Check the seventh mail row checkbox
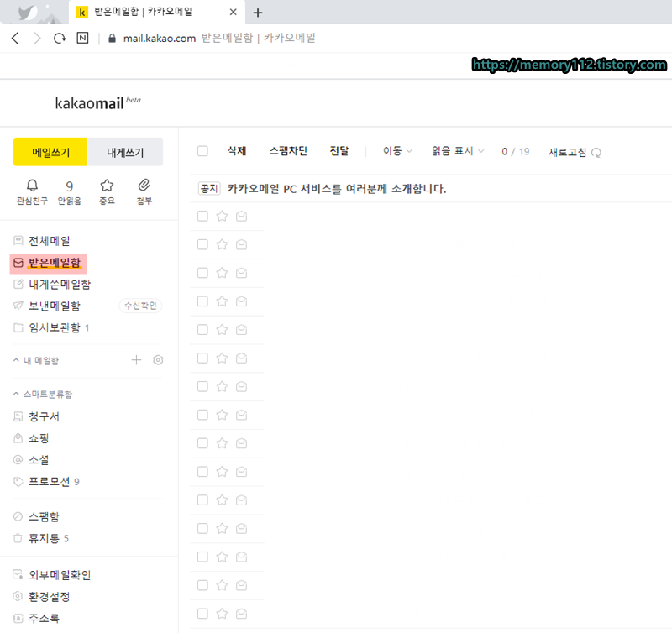Viewport: 672px width, 633px height. coord(202,386)
